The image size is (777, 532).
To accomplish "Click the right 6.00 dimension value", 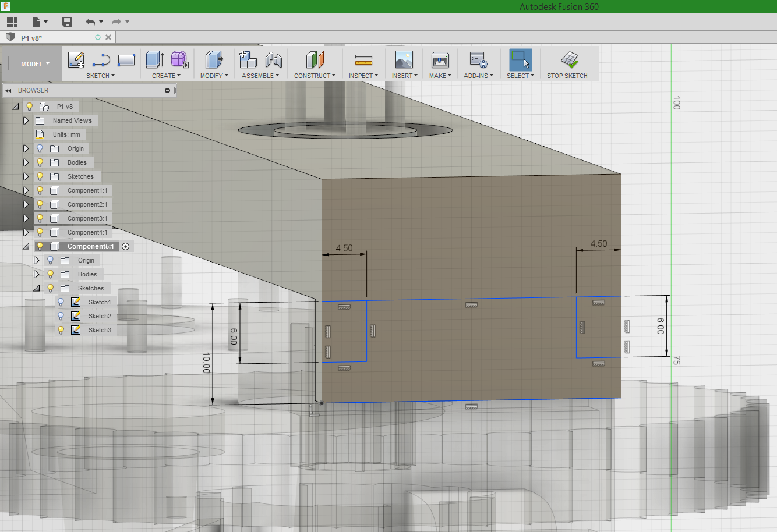I will [661, 326].
